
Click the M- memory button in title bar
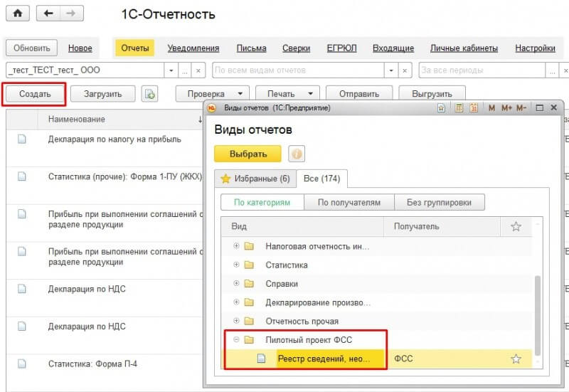(x=521, y=108)
